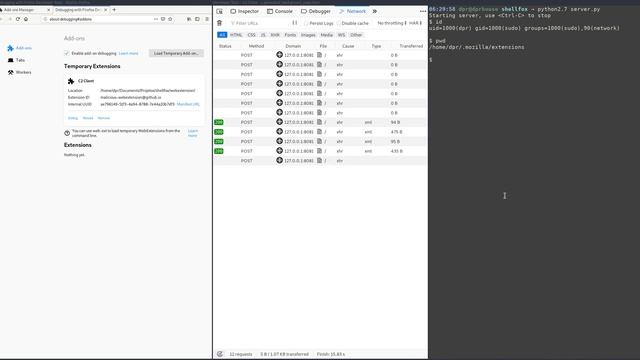Screen dimensions: 640x360
Task: Toggle the JS request filter
Action: pos(263,35)
